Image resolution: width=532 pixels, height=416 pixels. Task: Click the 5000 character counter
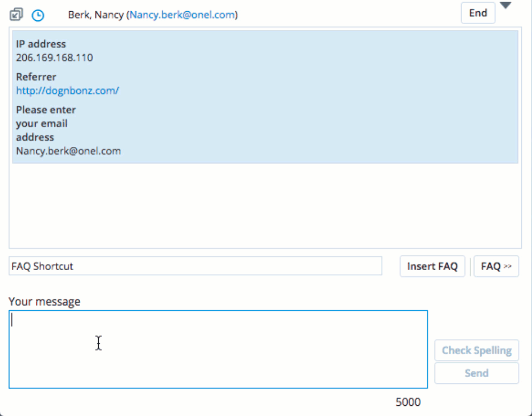tap(408, 402)
